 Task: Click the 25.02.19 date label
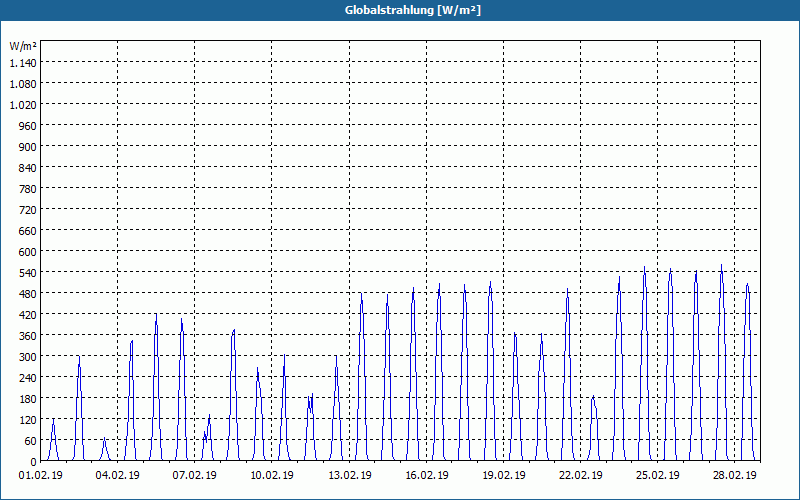click(657, 476)
